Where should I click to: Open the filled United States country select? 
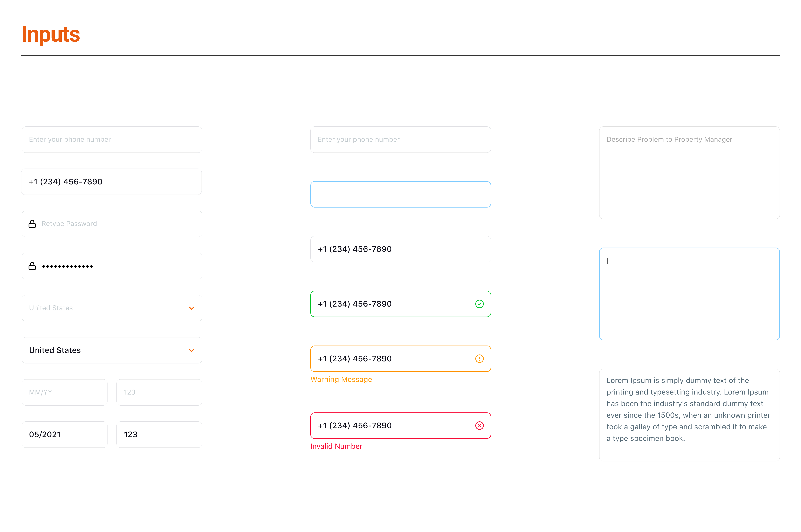102,350
